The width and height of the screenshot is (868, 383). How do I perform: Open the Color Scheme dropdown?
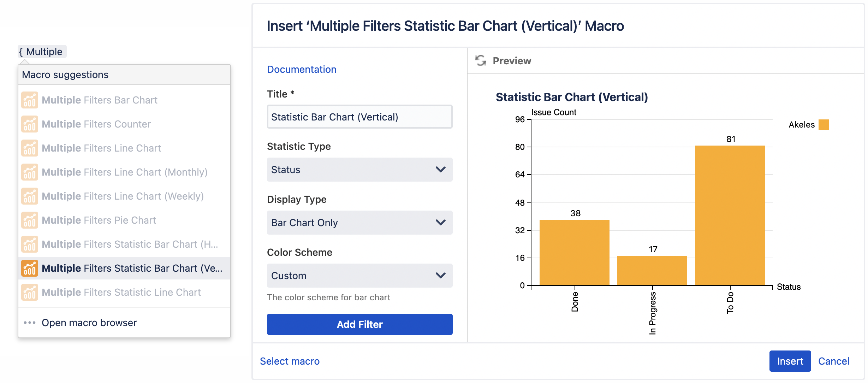click(359, 276)
